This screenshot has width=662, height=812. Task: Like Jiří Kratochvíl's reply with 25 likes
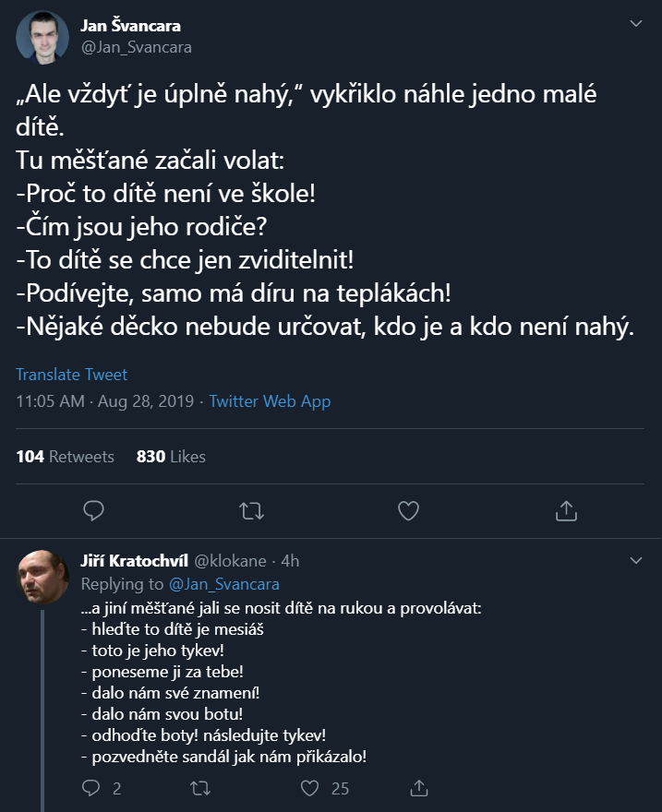pyautogui.click(x=310, y=788)
